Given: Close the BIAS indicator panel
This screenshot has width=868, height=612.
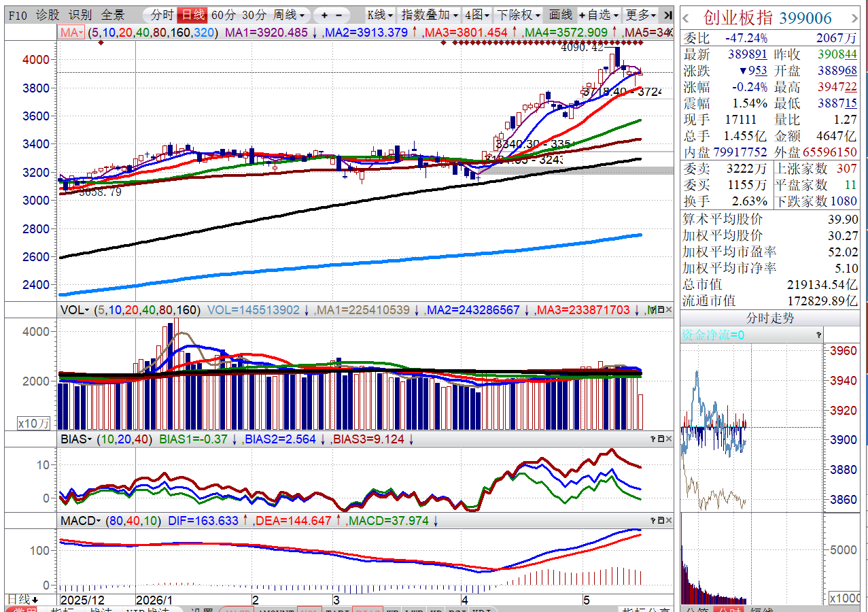Looking at the screenshot, I should coord(670,439).
